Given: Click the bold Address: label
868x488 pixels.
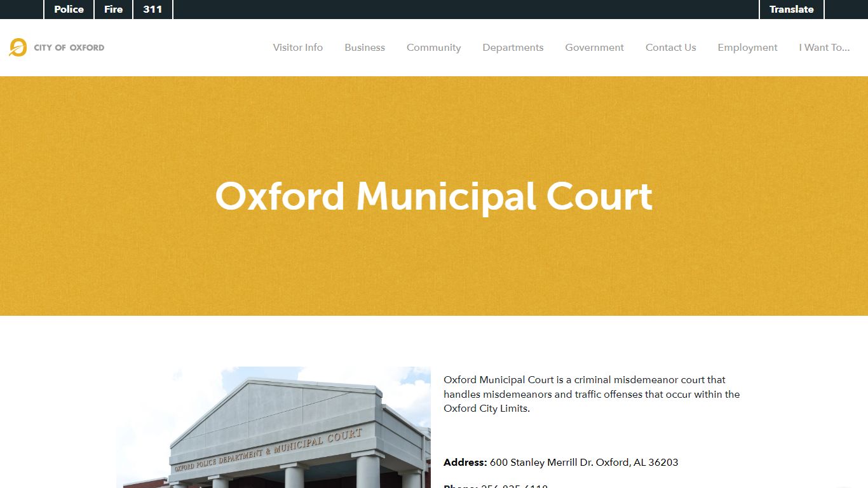Looking at the screenshot, I should click(465, 463).
